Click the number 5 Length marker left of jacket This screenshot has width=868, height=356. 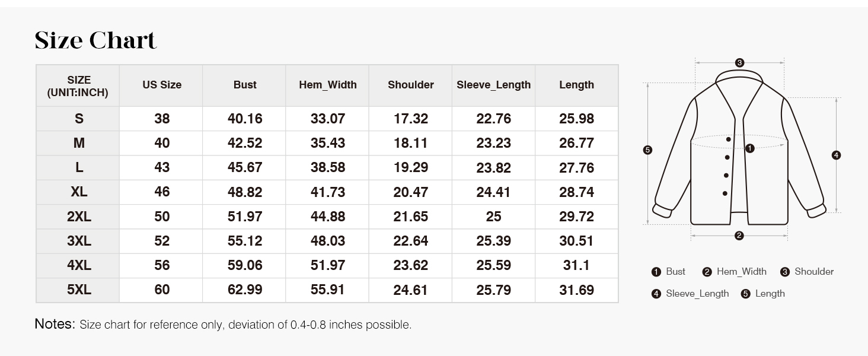647,150
